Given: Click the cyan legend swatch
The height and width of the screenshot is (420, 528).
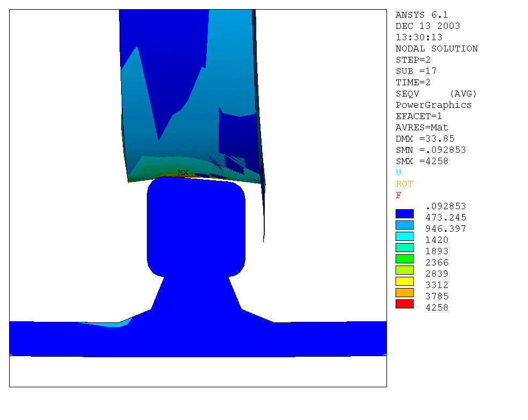Looking at the screenshot, I should pyautogui.click(x=404, y=237).
